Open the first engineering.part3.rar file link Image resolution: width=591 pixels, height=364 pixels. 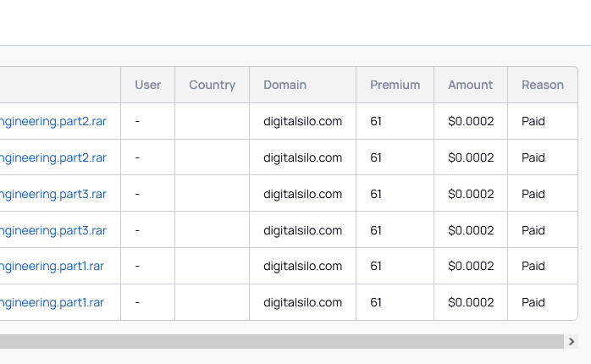pyautogui.click(x=53, y=194)
